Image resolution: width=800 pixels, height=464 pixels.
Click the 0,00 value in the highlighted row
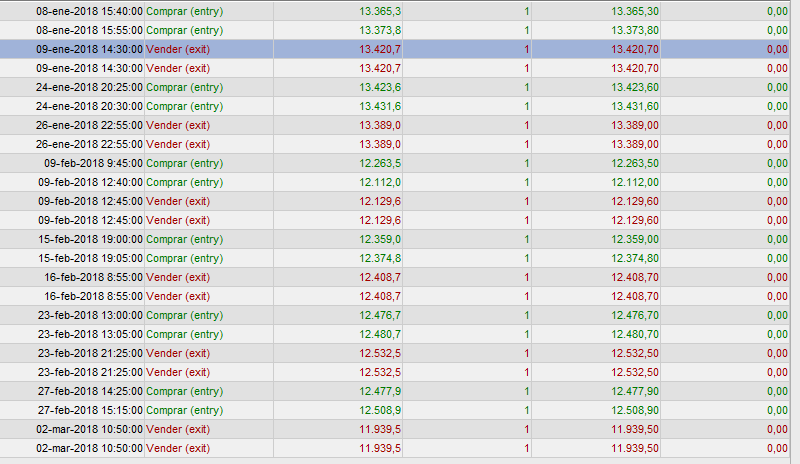778,49
